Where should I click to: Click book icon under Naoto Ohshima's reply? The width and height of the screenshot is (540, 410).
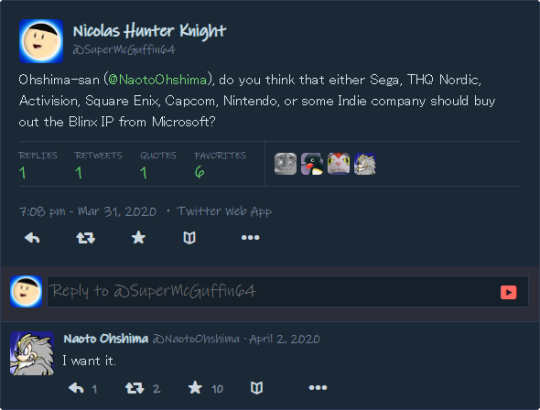(257, 388)
